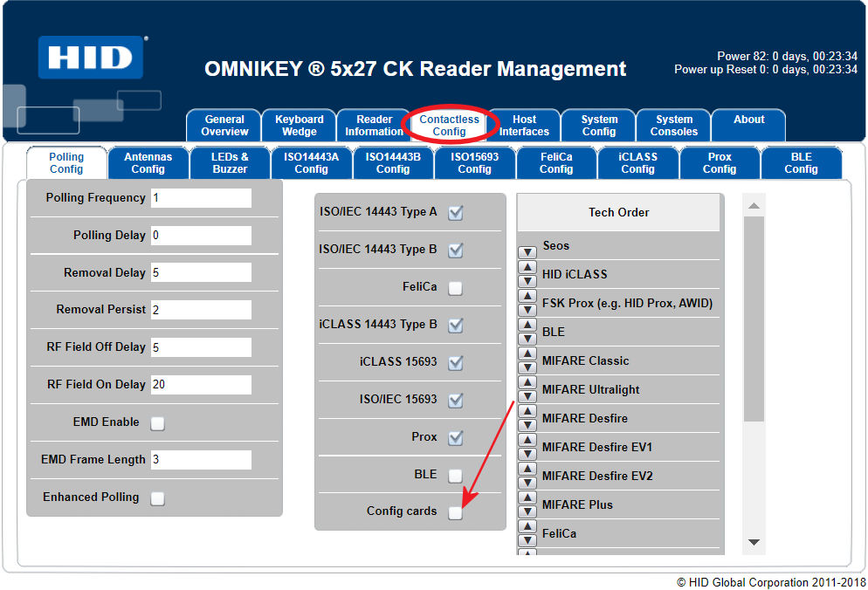Click the Polling Frequency input field
Screen dimensions: 868x590
click(x=201, y=197)
